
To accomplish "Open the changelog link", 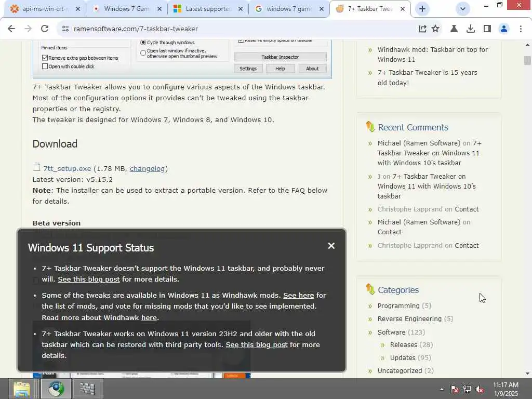I will [x=147, y=169].
